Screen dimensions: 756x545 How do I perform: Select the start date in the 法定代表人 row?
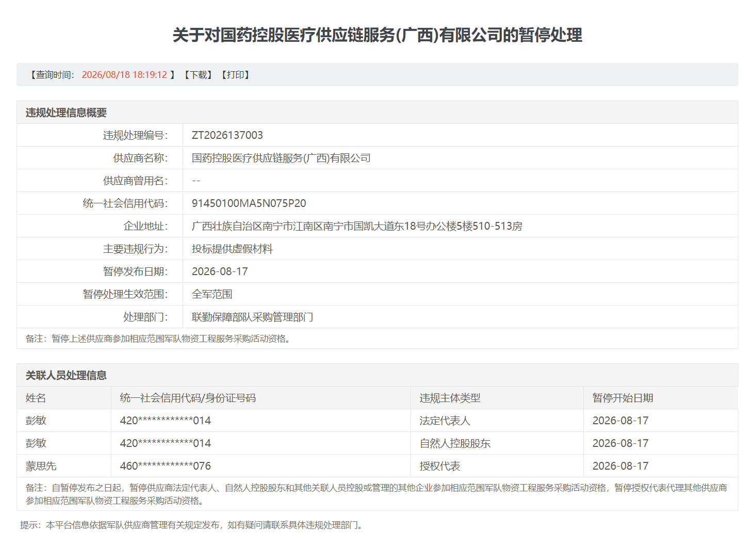pyautogui.click(x=620, y=421)
